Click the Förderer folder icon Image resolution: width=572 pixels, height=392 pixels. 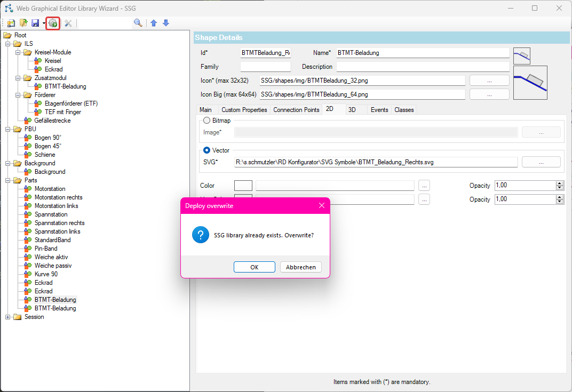click(28, 95)
